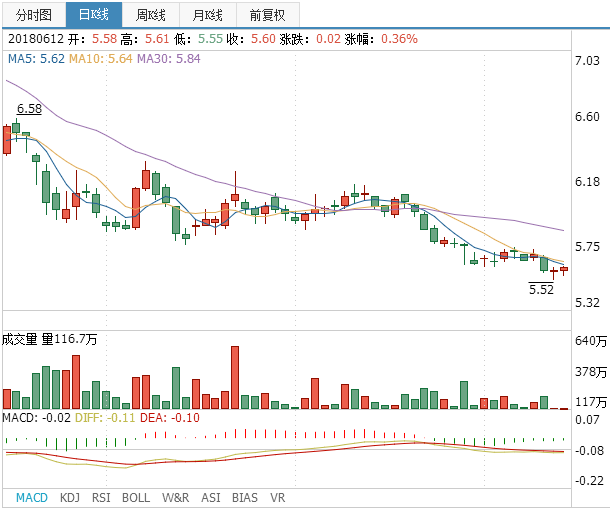The width and height of the screenshot is (610, 510).
Task: Select the VR indicator
Action: tap(277, 498)
